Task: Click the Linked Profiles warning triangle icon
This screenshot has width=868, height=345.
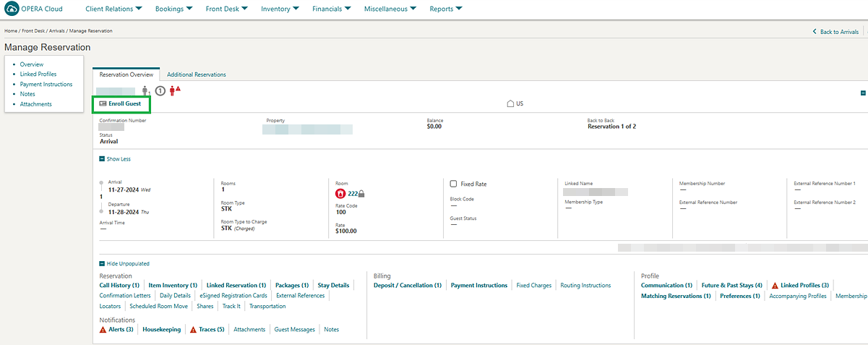Action: point(775,285)
